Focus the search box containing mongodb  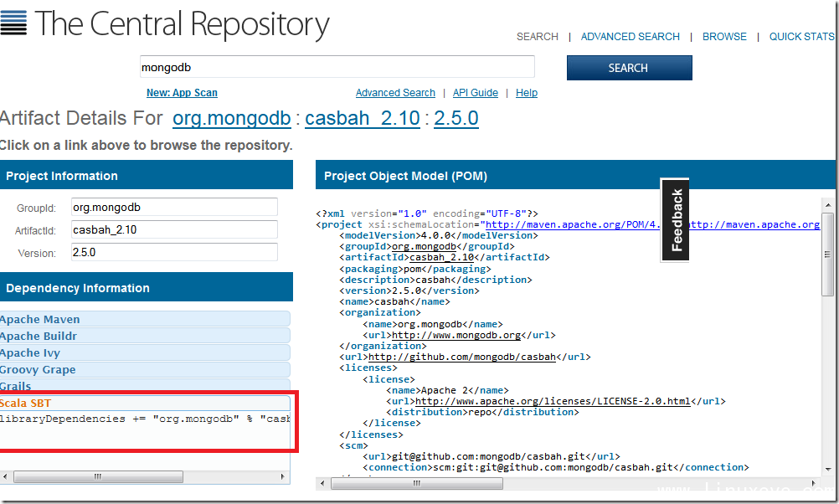pyautogui.click(x=337, y=68)
